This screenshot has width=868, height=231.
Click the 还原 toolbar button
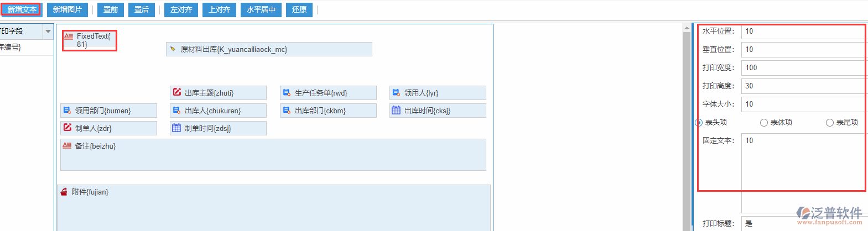(x=299, y=9)
